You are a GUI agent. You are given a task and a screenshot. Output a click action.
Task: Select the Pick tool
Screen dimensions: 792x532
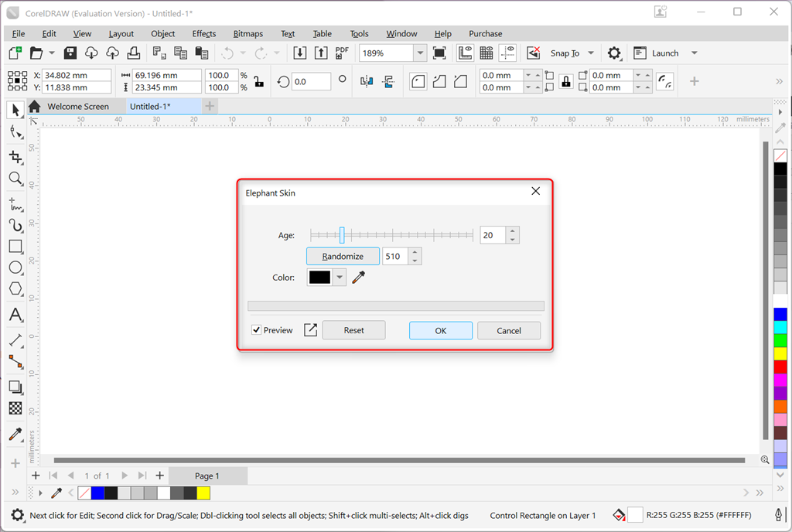coord(15,110)
